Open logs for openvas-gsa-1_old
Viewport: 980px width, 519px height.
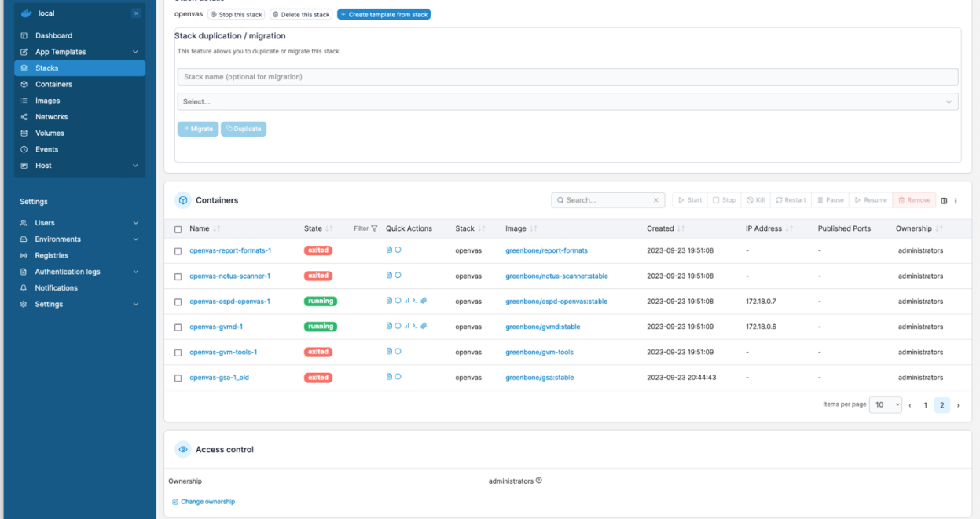(x=389, y=377)
